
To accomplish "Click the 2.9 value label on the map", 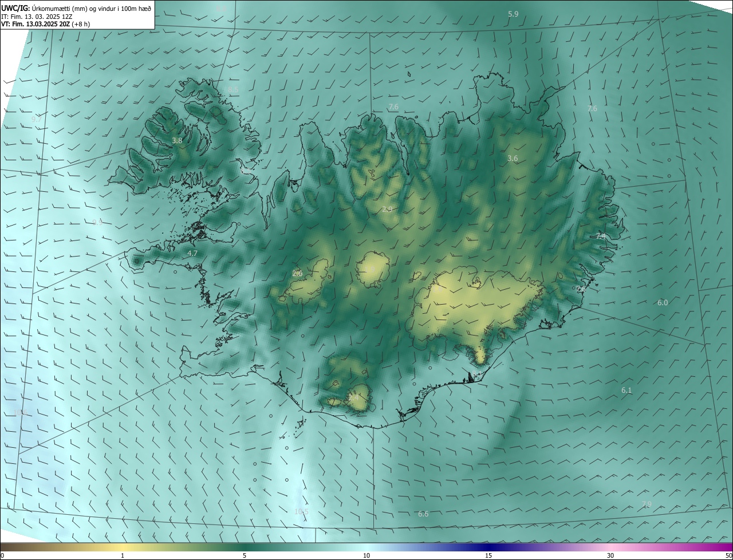I will click(387, 210).
